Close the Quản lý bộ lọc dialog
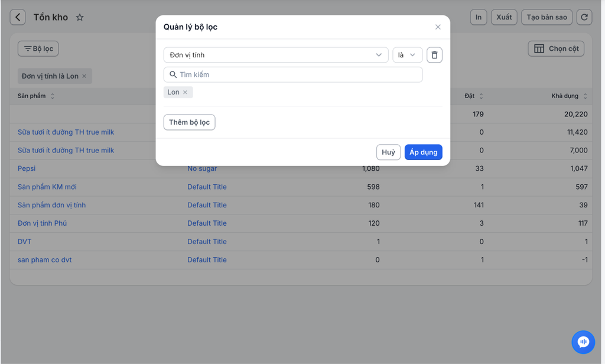Viewport: 605px width, 364px height. pos(438,27)
